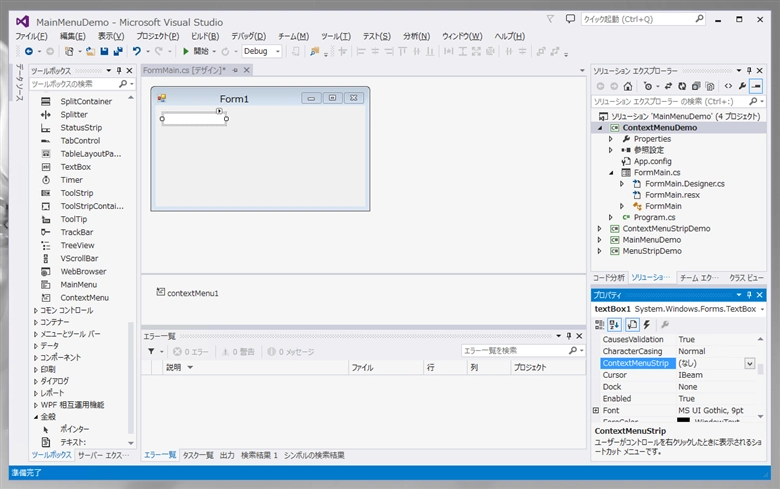780x489 pixels.
Task: Click the New Project toolbar icon
Action: pos(69,51)
